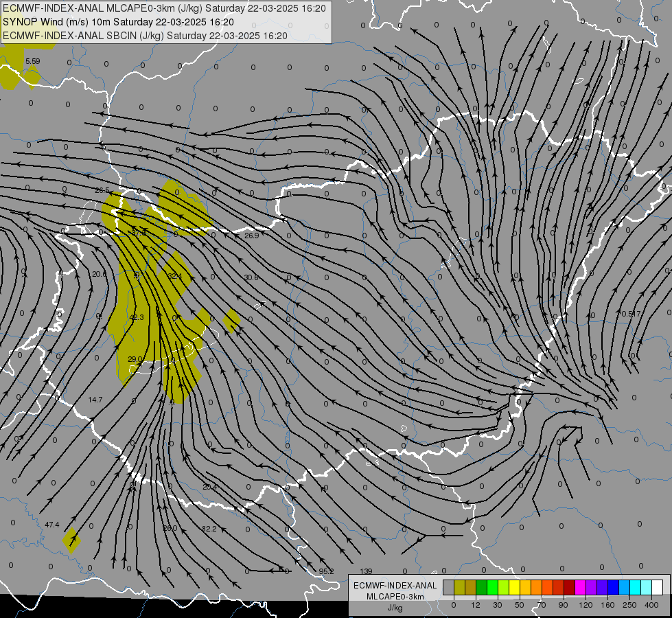Click the map value 26.5
This screenshot has width=672, height=618.
[102, 190]
